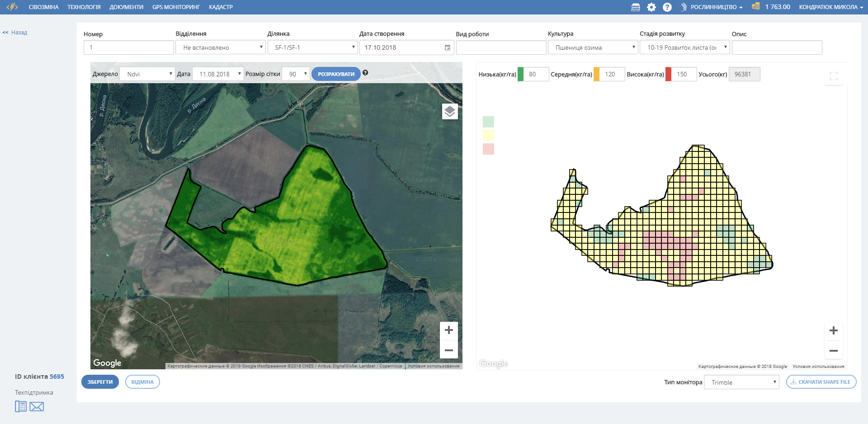Open the email support envelope icon

37,407
